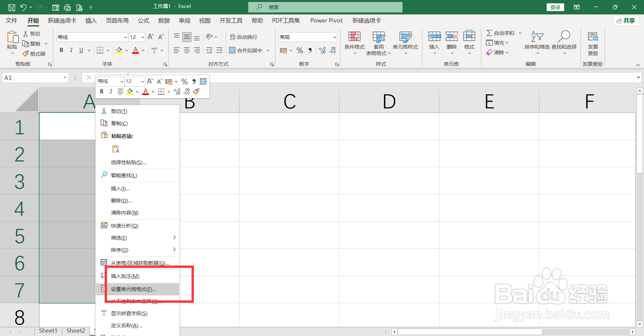Viewport: 644px width, 336px height.
Task: Click the orientation angle text icon
Action: click(x=210, y=37)
